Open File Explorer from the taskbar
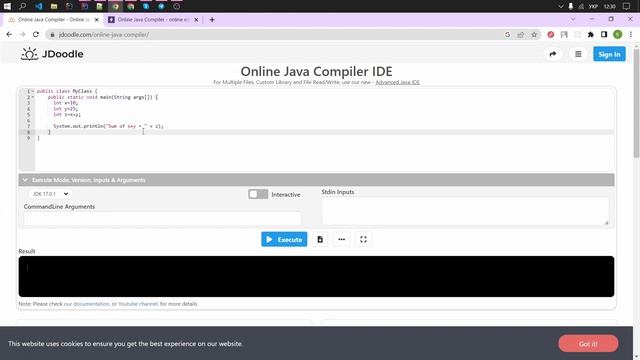Screen dimensions: 640x360 point(53,6)
